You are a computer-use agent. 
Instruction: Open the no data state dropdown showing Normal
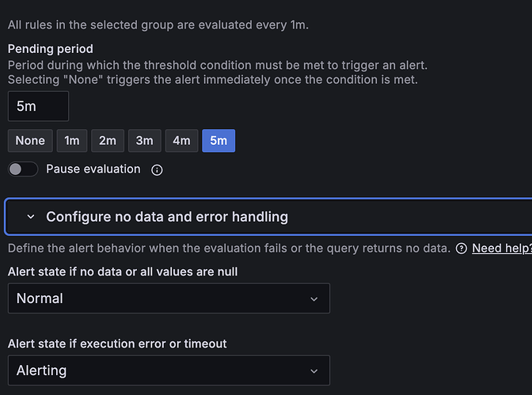click(x=169, y=298)
